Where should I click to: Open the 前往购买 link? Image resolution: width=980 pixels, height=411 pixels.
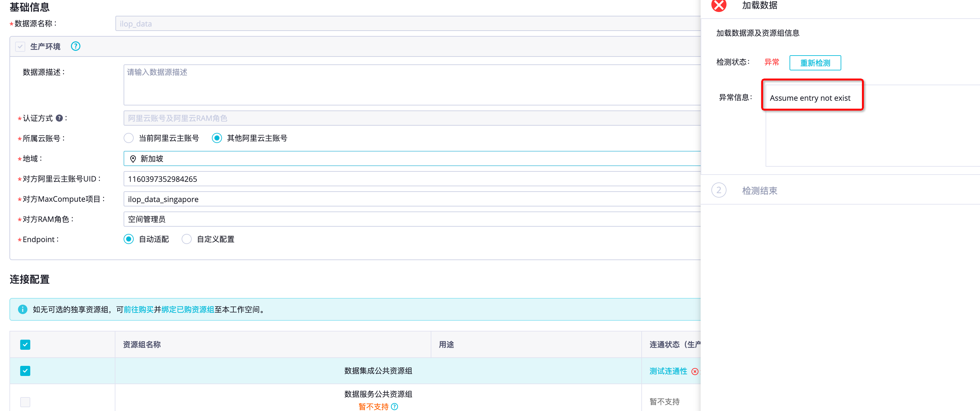pyautogui.click(x=138, y=309)
